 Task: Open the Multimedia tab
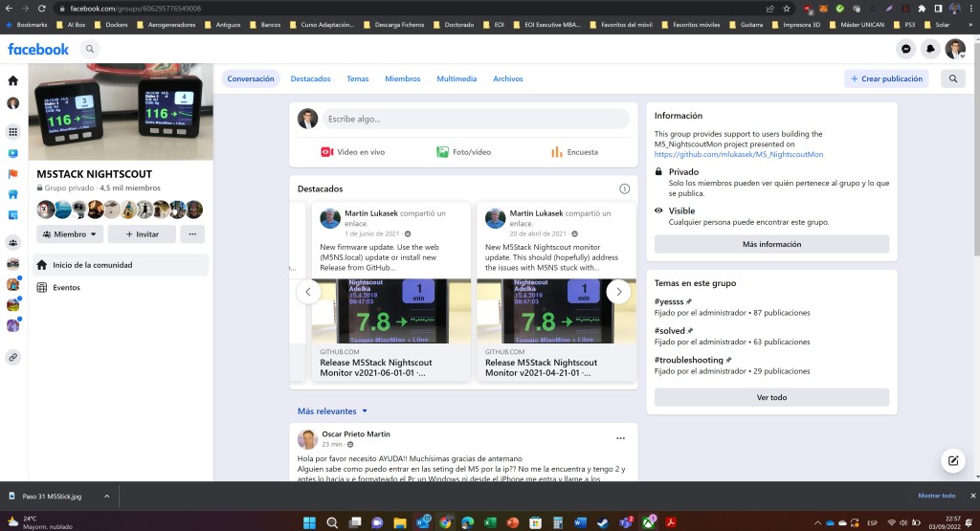[457, 79]
